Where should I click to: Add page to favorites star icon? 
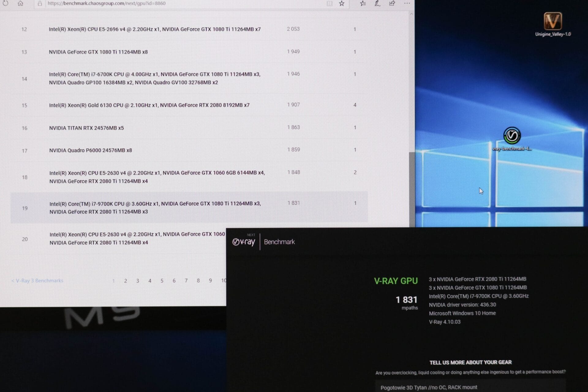[342, 3]
